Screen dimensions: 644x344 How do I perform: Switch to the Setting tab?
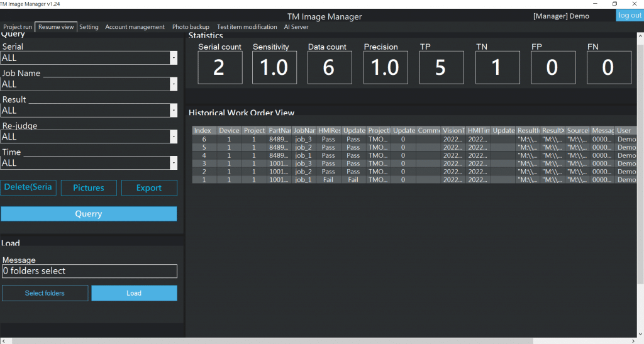(x=89, y=27)
